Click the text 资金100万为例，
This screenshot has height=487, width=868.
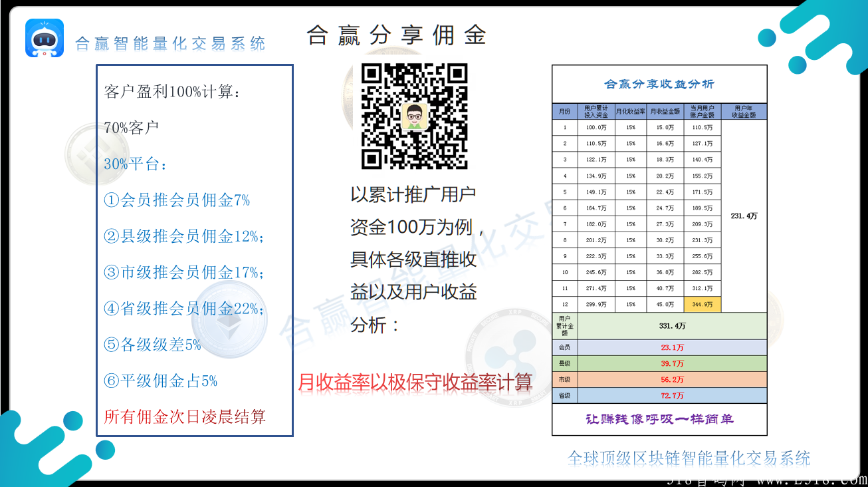(x=418, y=227)
